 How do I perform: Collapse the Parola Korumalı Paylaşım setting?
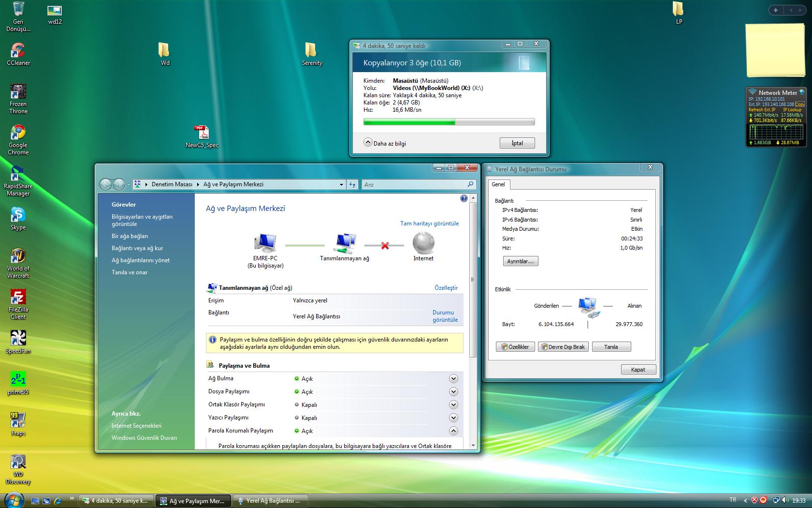coord(453,431)
